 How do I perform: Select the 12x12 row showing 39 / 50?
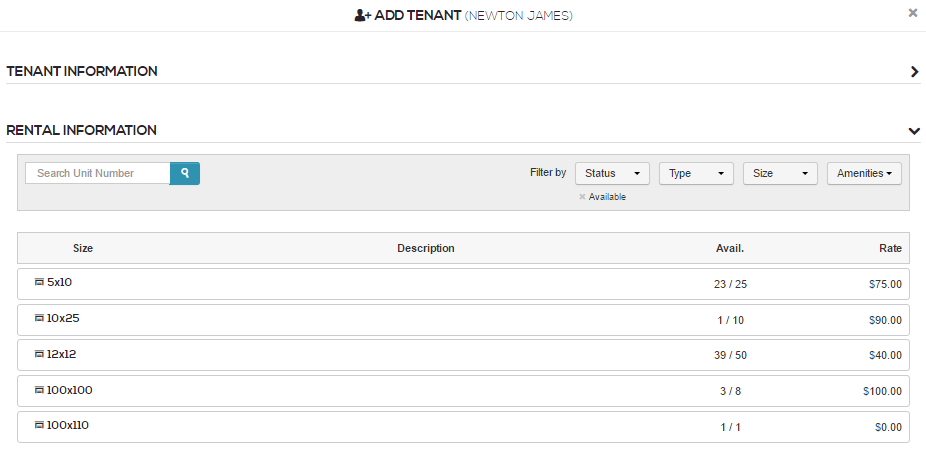click(x=464, y=355)
